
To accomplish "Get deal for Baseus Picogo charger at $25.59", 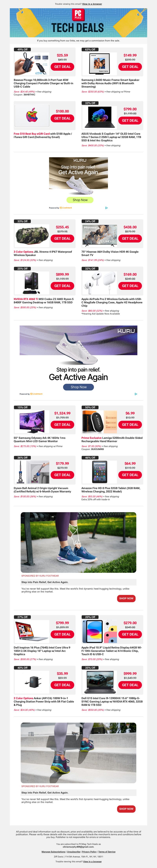I will [62, 67].
